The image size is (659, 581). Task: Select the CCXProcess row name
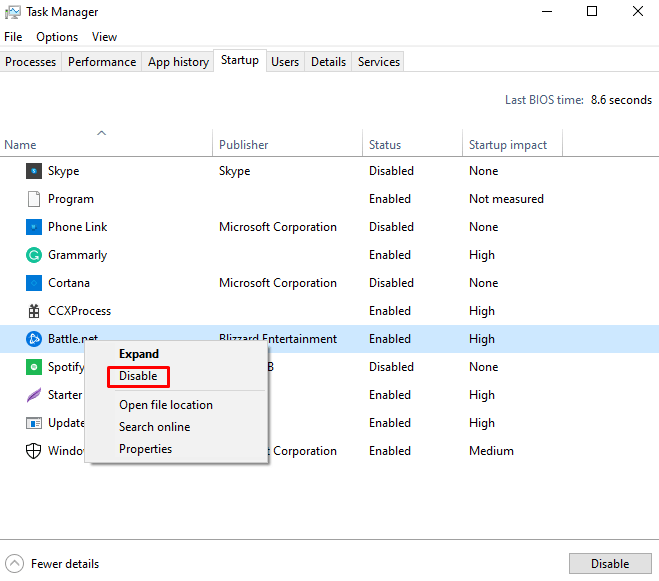pos(79,311)
